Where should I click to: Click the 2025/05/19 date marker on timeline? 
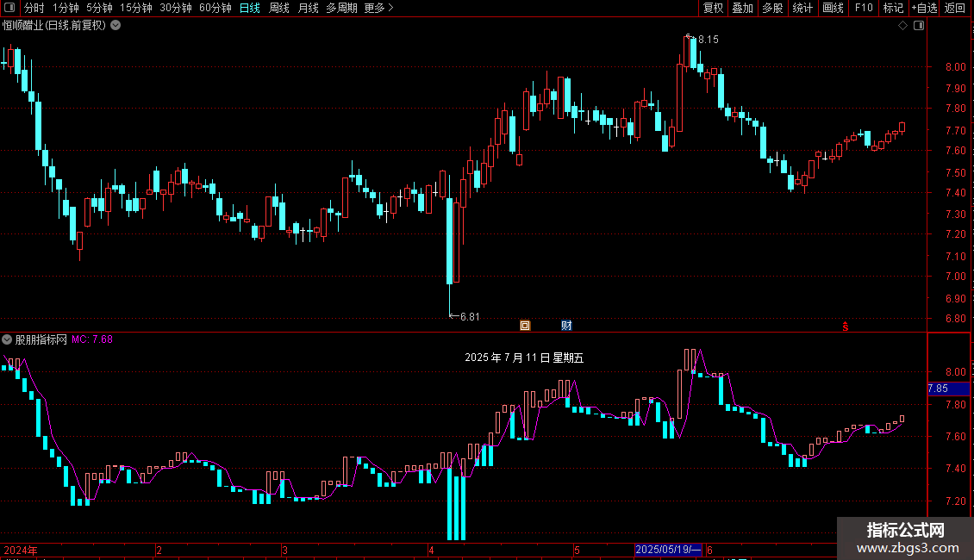point(668,550)
